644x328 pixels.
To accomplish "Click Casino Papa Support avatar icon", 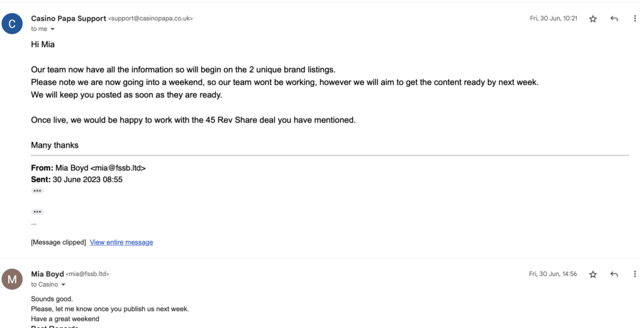I will tap(12, 23).
